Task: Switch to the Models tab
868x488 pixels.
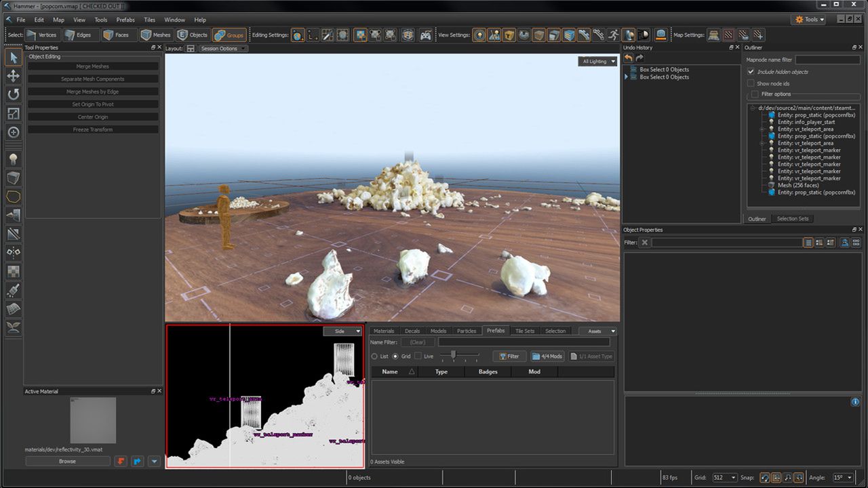Action: 438,331
